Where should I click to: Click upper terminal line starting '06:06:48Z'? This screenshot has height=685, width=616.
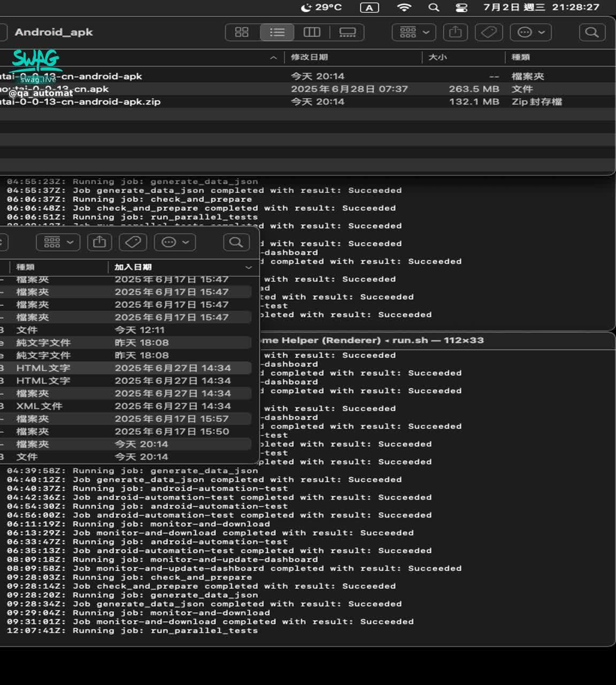click(x=201, y=208)
